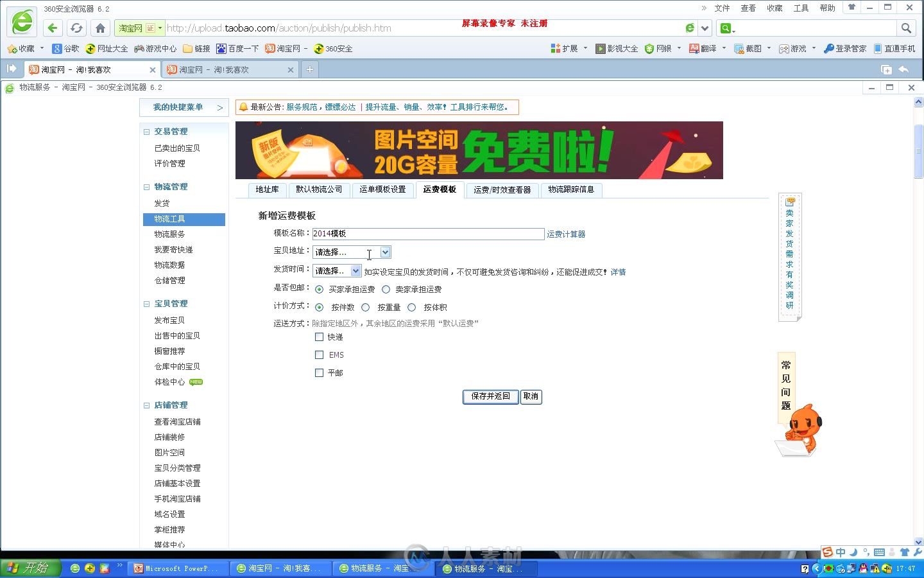
Task: Add a new browser tab
Action: tap(309, 69)
